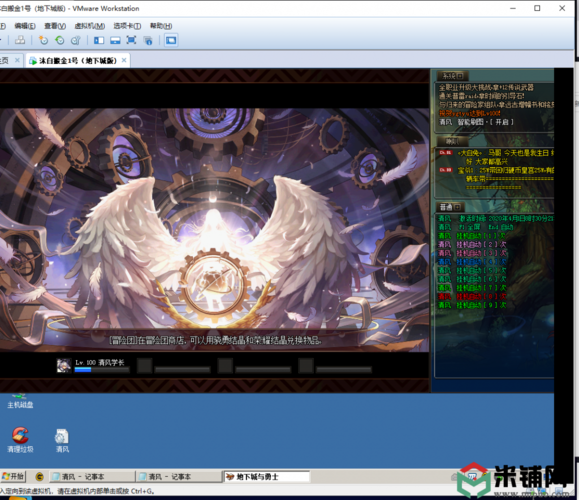Open the 帮助(H) menu
The width and height of the screenshot is (579, 500).
pyautogui.click(x=161, y=26)
